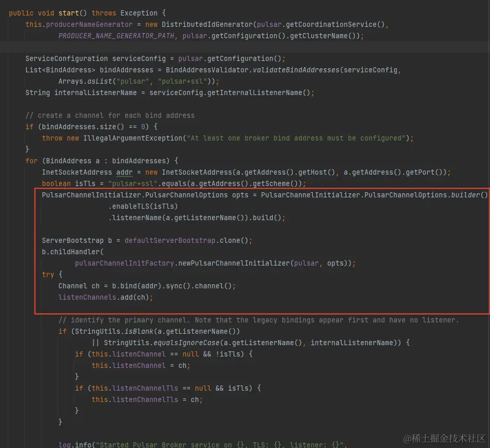Viewport: 490px width, 448px height.
Task: Click getInternalListenerName() call
Action: [259, 93]
